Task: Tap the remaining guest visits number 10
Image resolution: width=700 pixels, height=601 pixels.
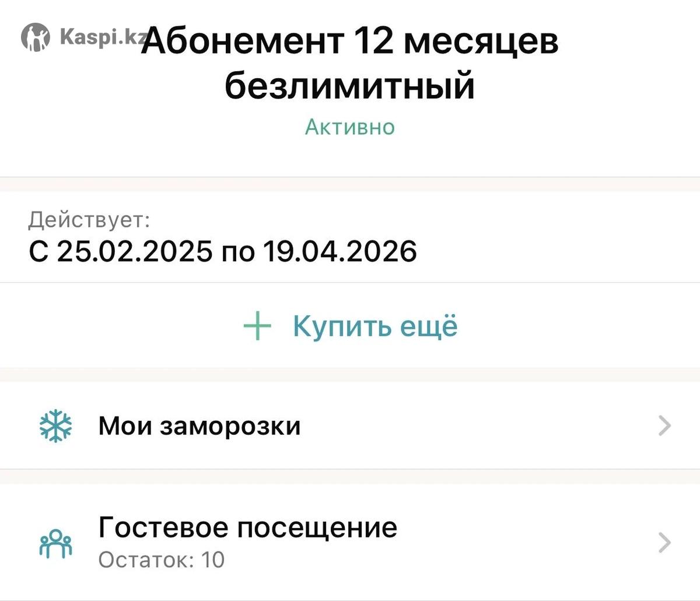Action: pyautogui.click(x=213, y=560)
